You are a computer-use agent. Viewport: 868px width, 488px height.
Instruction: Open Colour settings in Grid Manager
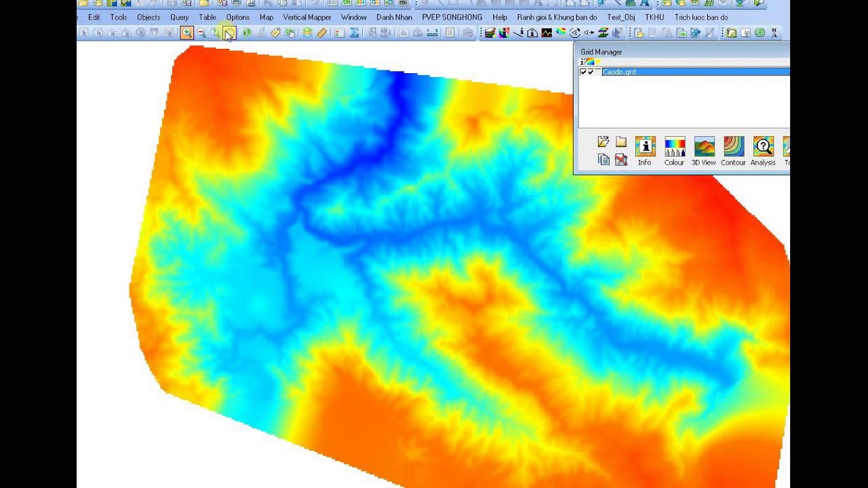[675, 151]
